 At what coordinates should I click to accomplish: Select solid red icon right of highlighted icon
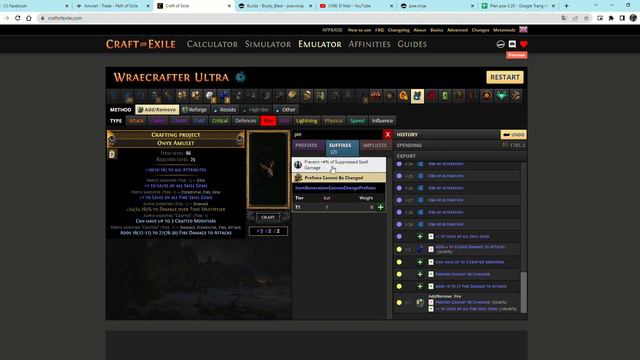[x=431, y=96]
